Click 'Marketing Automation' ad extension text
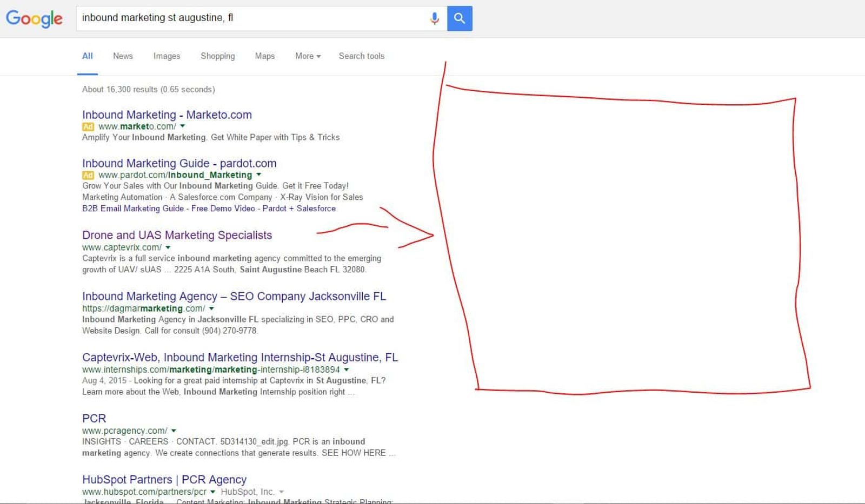 tap(122, 197)
